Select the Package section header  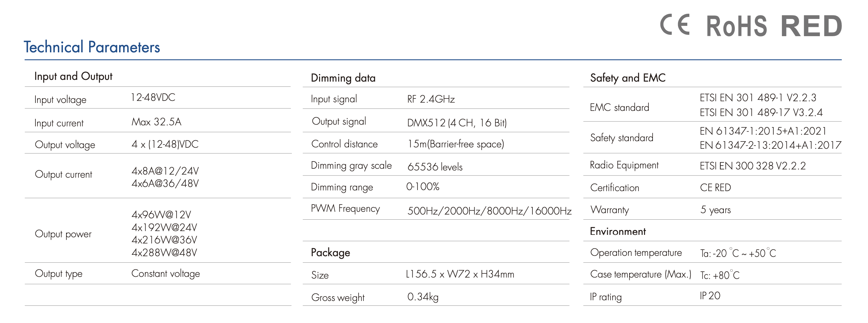click(330, 252)
